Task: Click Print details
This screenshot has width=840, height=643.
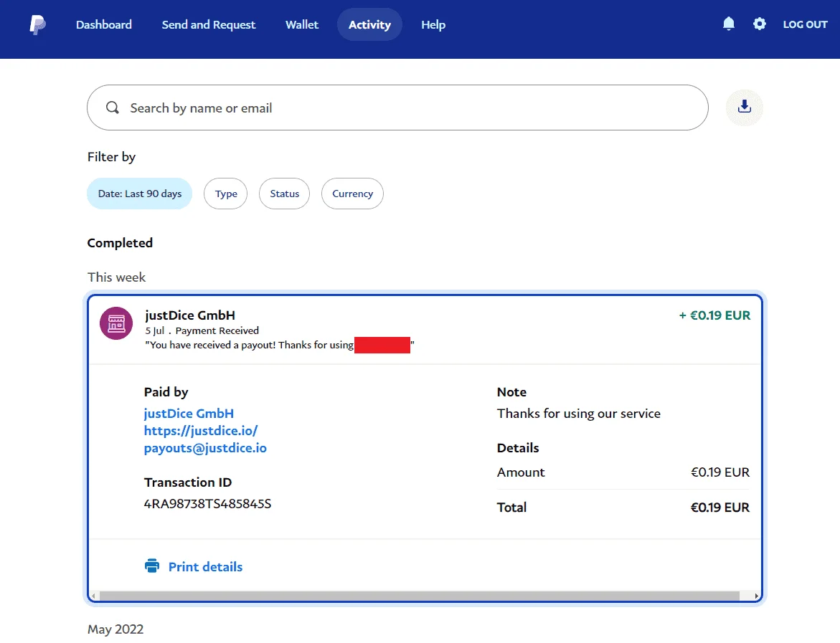Action: point(205,566)
